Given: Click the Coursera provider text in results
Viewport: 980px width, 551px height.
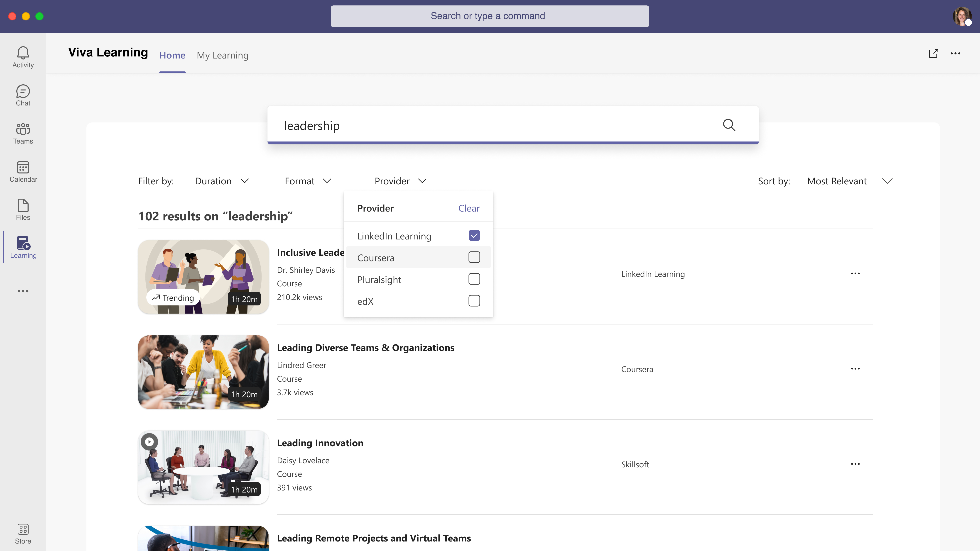Looking at the screenshot, I should point(637,369).
